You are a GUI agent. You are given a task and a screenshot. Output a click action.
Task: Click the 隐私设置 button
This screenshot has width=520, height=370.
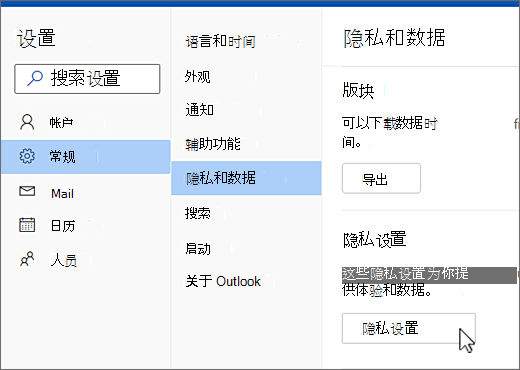pyautogui.click(x=409, y=328)
